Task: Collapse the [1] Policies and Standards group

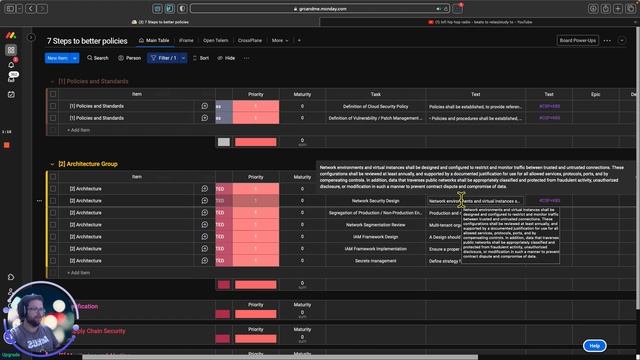Action: (x=52, y=81)
